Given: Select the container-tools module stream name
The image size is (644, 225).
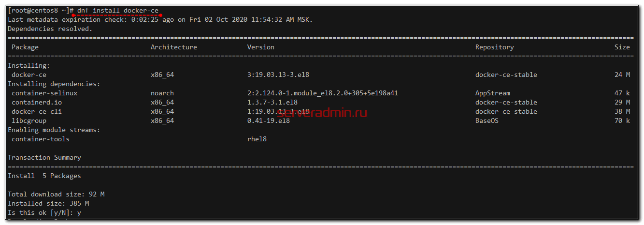Looking at the screenshot, I should tap(41, 139).
